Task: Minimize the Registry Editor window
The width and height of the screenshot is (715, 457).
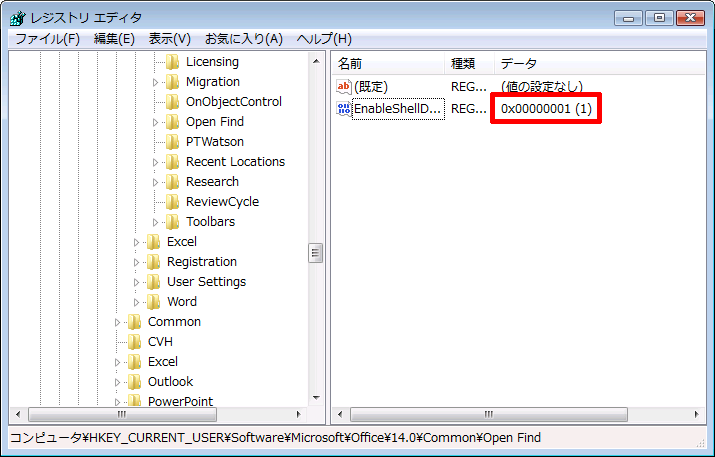Action: tap(629, 18)
